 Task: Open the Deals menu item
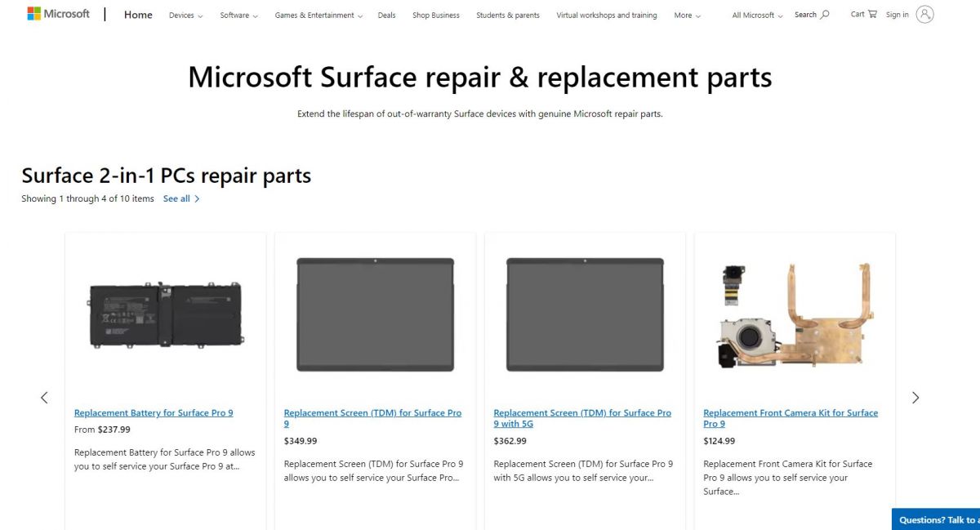(386, 15)
